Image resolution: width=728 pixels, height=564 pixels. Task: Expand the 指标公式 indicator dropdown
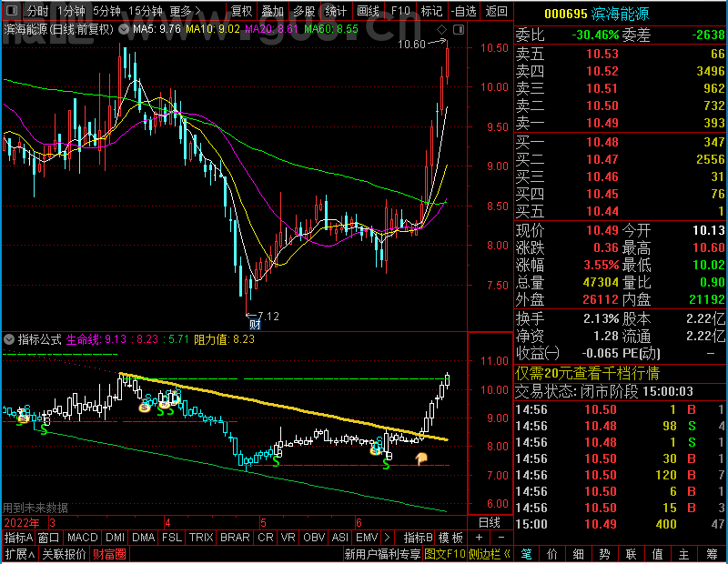point(9,339)
